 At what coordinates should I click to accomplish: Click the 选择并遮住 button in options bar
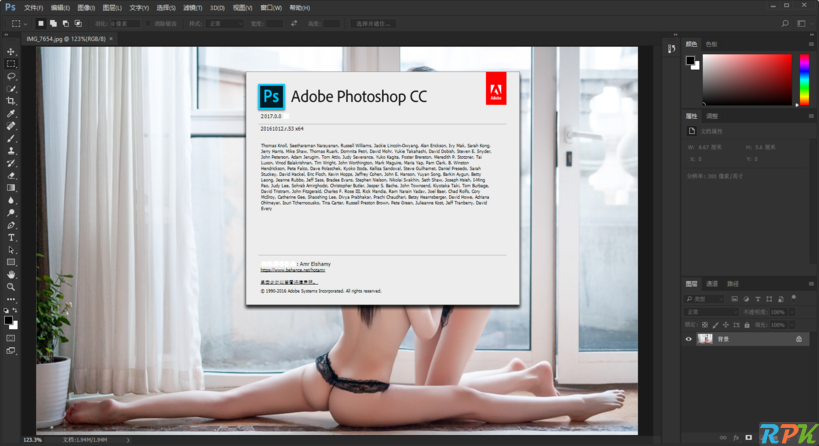tap(373, 24)
